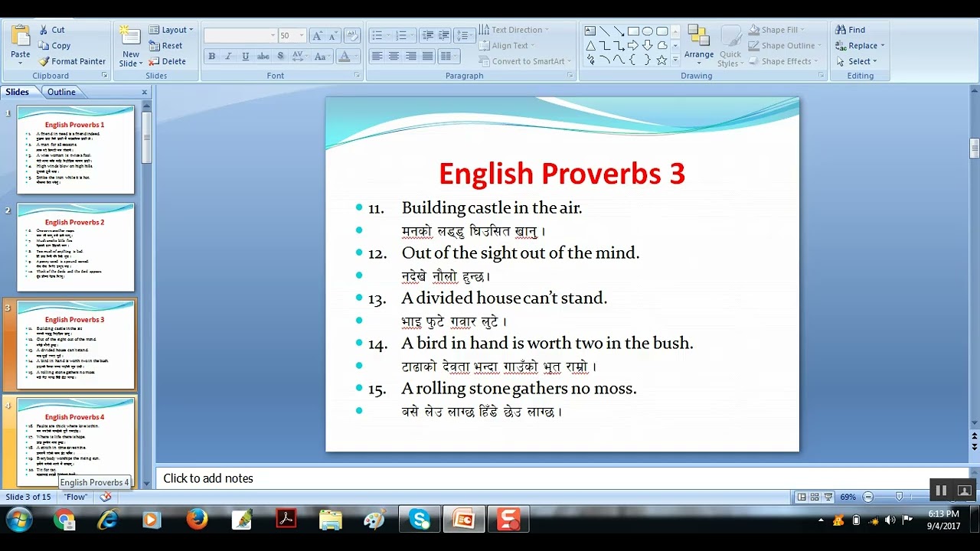Apply text shadow effect
The width and height of the screenshot is (980, 551).
point(281,57)
